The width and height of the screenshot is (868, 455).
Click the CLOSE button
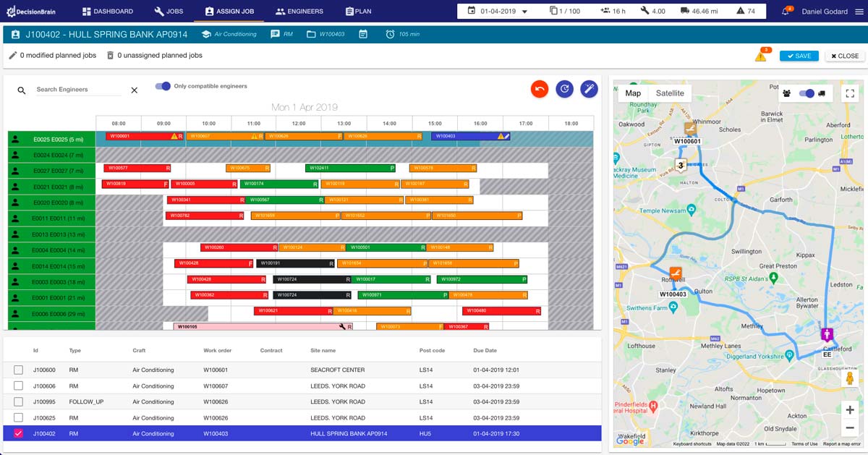844,56
